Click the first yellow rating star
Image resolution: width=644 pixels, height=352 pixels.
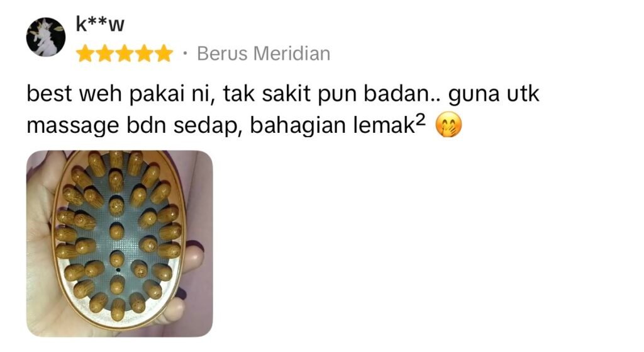[x=85, y=54]
